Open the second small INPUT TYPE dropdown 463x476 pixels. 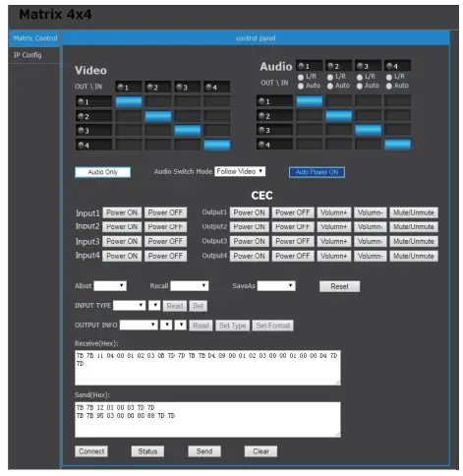coord(154,306)
